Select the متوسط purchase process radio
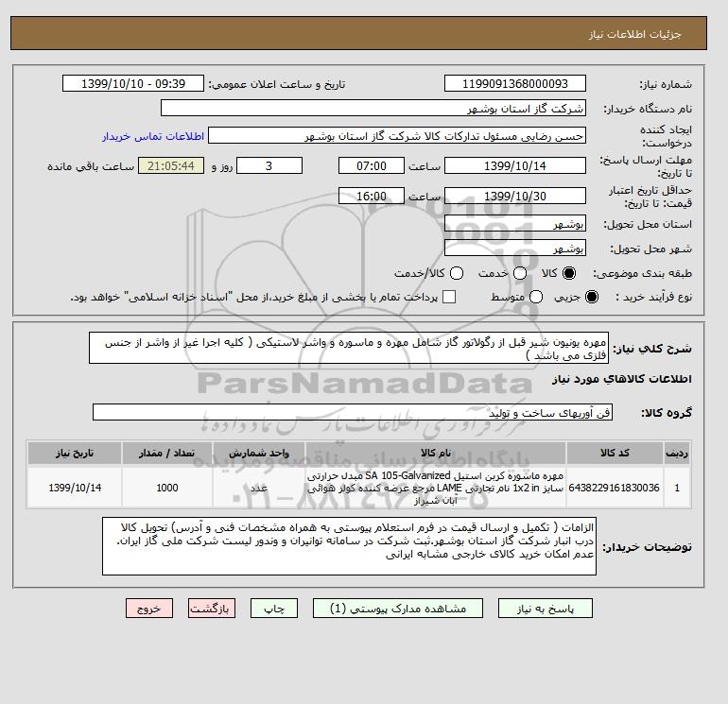Viewport: 728px width, 704px height. click(536, 297)
